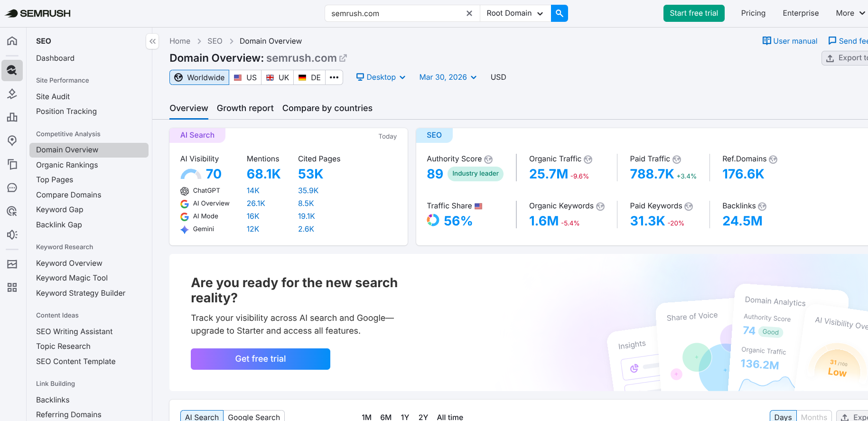Click the Export button near title

pyautogui.click(x=845, y=58)
